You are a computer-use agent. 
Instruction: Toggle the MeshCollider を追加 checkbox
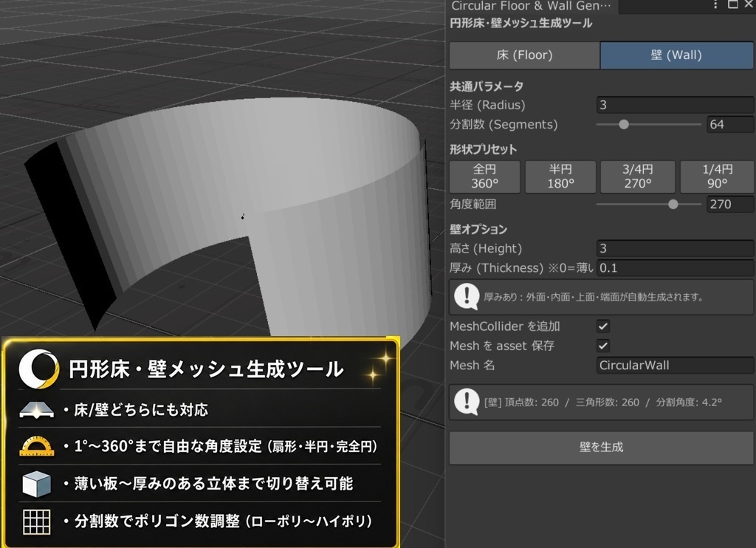(602, 326)
